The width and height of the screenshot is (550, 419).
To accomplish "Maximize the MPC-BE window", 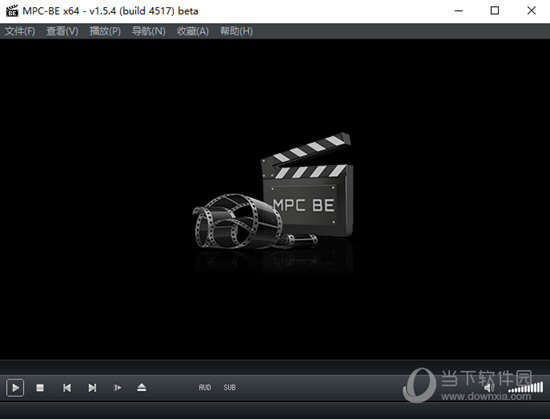I will [495, 11].
